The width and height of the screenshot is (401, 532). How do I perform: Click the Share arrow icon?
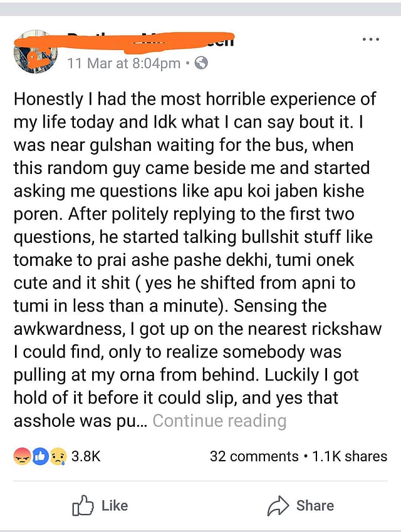tap(278, 506)
